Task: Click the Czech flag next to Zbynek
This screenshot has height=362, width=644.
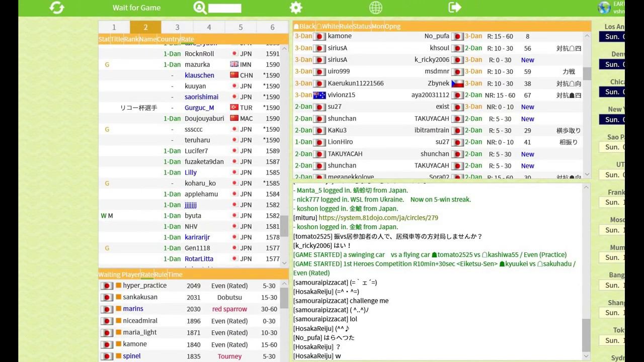Action: coord(457,83)
